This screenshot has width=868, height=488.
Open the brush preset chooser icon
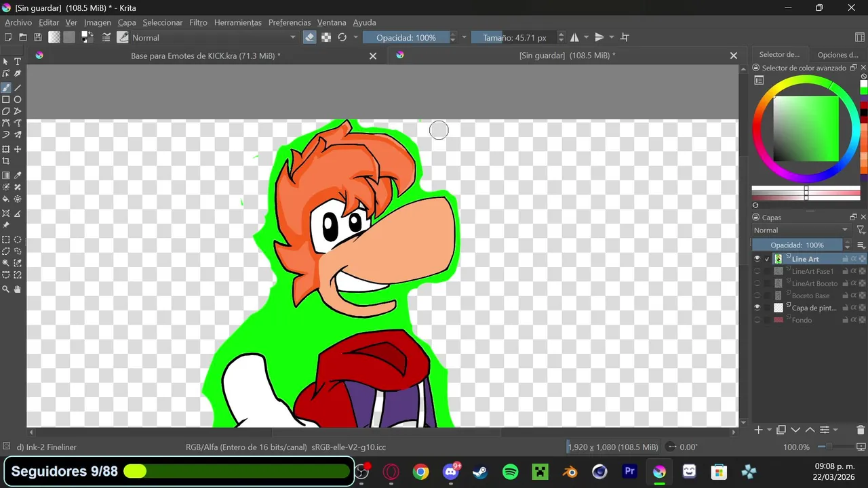point(123,37)
